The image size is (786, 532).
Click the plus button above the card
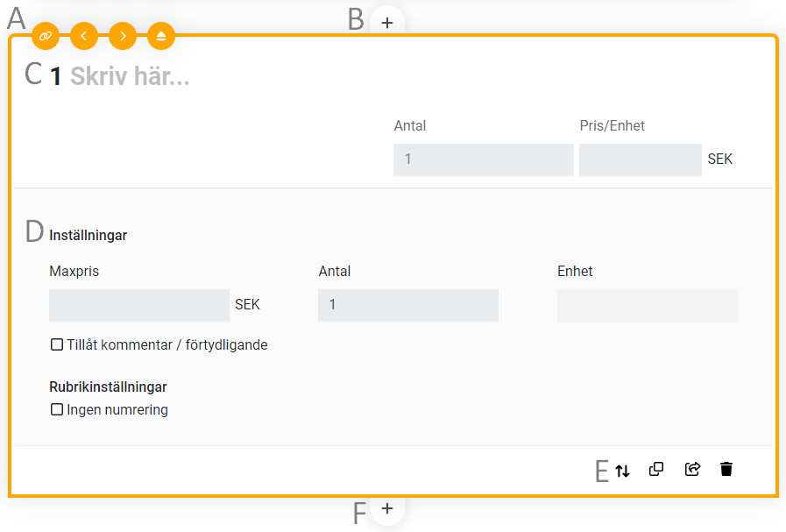(x=387, y=22)
